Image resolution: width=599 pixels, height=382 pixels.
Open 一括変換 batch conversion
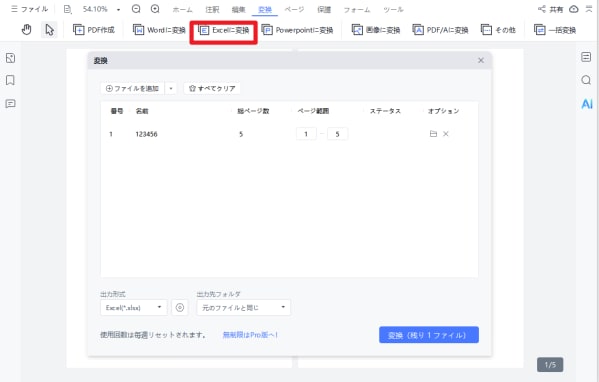click(x=555, y=30)
